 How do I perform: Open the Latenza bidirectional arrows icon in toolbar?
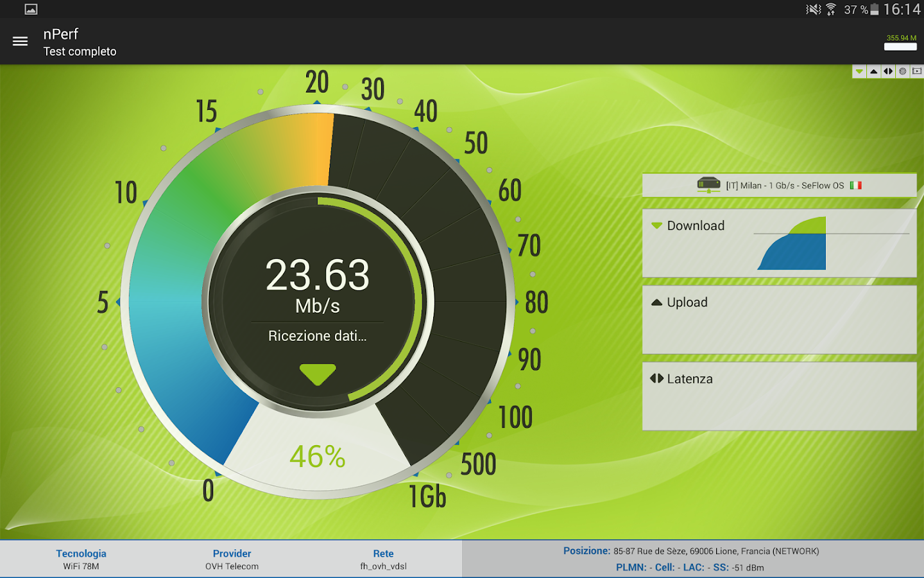point(888,71)
